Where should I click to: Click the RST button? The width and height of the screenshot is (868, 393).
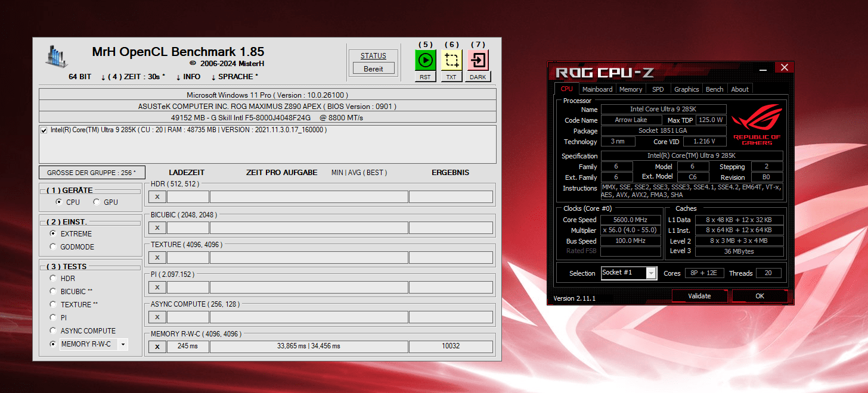click(425, 77)
